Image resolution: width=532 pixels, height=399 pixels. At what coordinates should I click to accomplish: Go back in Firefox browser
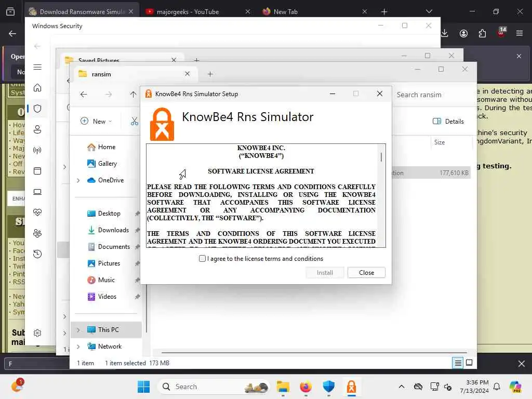(x=12, y=33)
